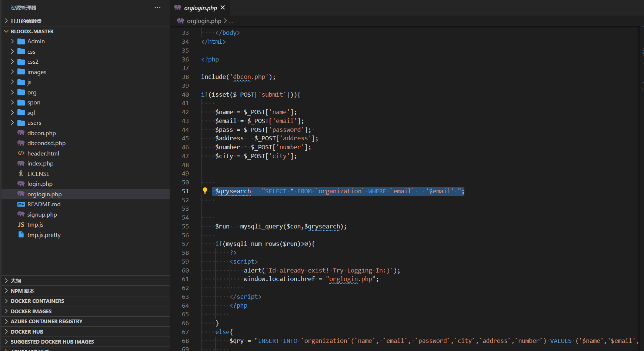This screenshot has width=644, height=351.
Task: Click line number 51 in gutter
Action: pos(185,191)
